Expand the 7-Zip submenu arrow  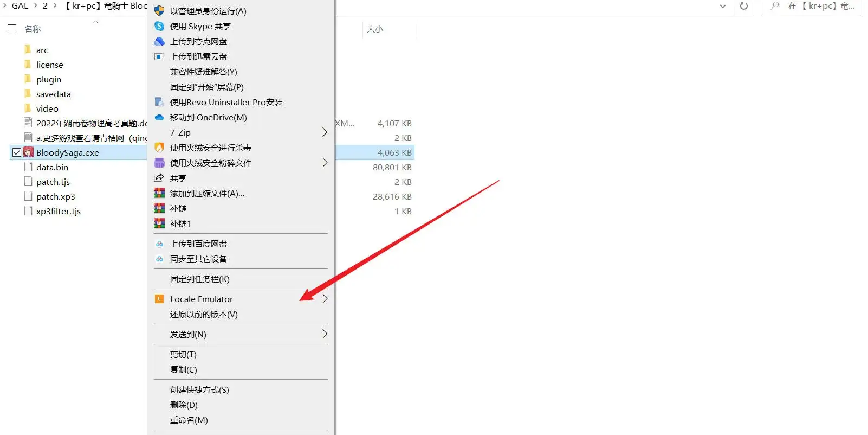(325, 132)
